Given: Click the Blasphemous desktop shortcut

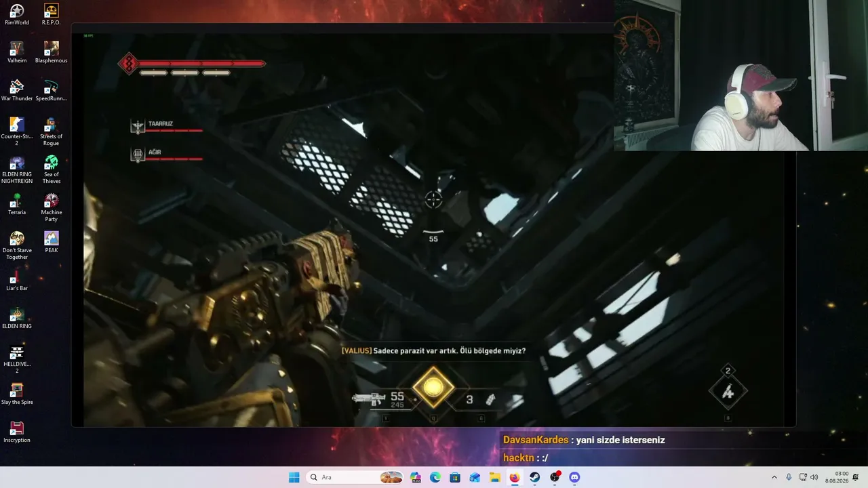Looking at the screenshot, I should coord(52,52).
